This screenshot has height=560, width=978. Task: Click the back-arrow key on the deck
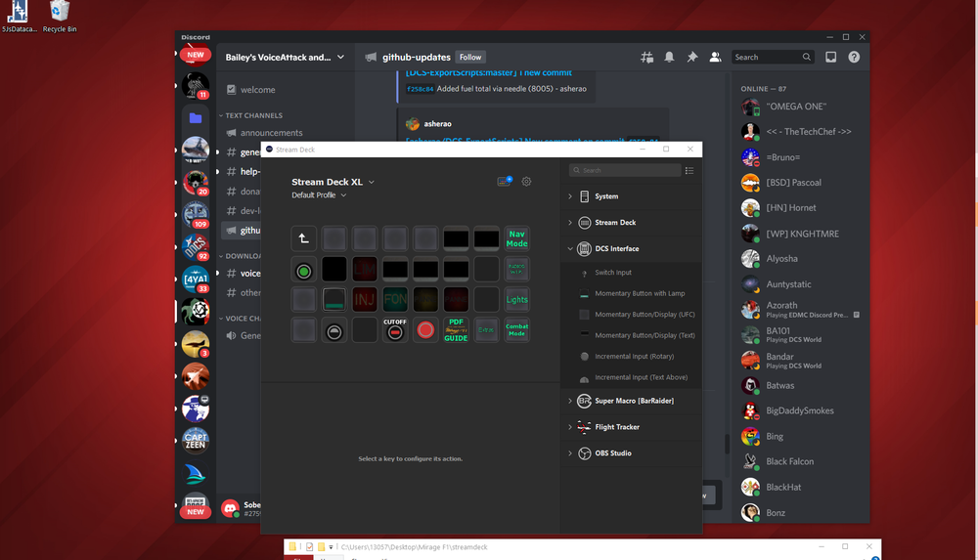(304, 237)
